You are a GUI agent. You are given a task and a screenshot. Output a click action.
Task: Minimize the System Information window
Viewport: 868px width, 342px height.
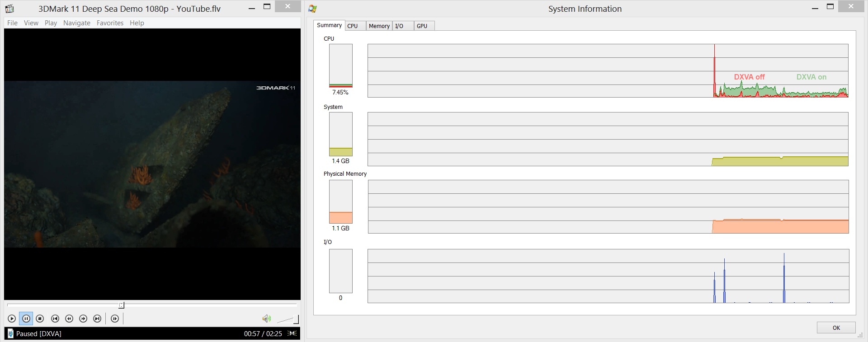815,8
